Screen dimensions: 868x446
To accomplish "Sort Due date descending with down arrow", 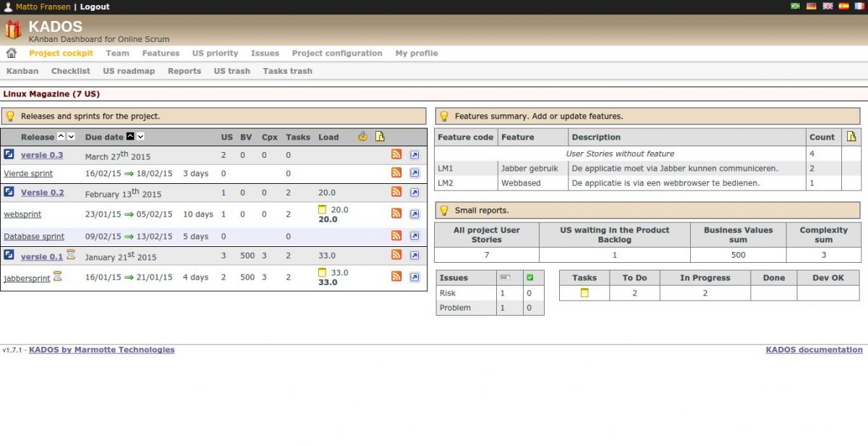I will coord(140,136).
